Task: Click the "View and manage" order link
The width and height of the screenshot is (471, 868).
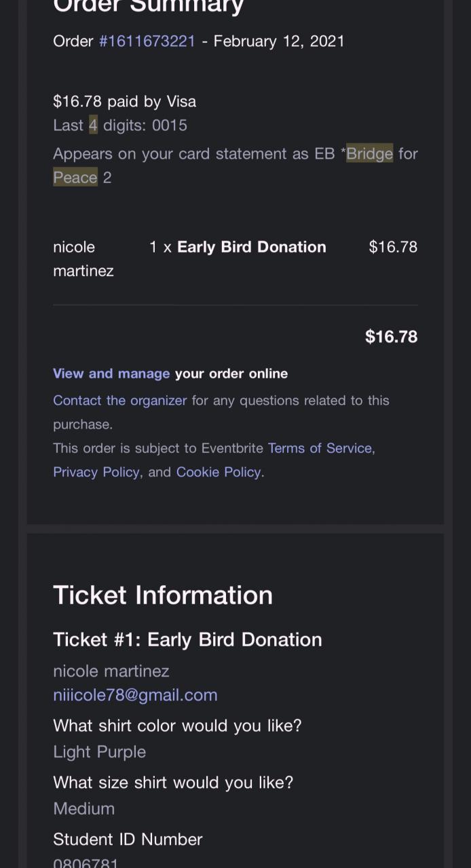Action: 111,374
